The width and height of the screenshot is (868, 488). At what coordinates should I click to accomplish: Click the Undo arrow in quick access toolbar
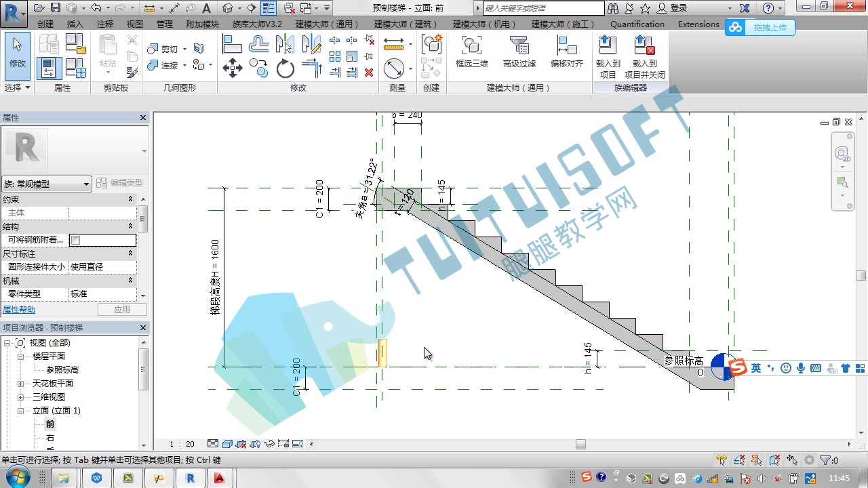(x=96, y=8)
